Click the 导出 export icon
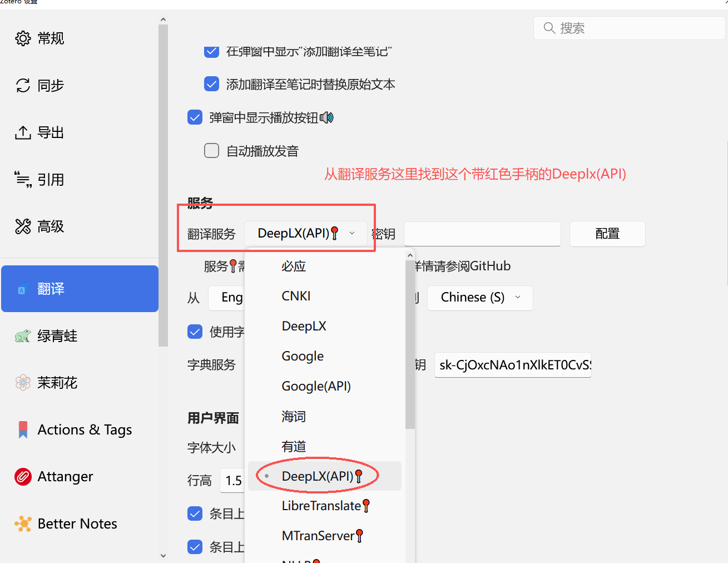728x563 pixels. 23,132
